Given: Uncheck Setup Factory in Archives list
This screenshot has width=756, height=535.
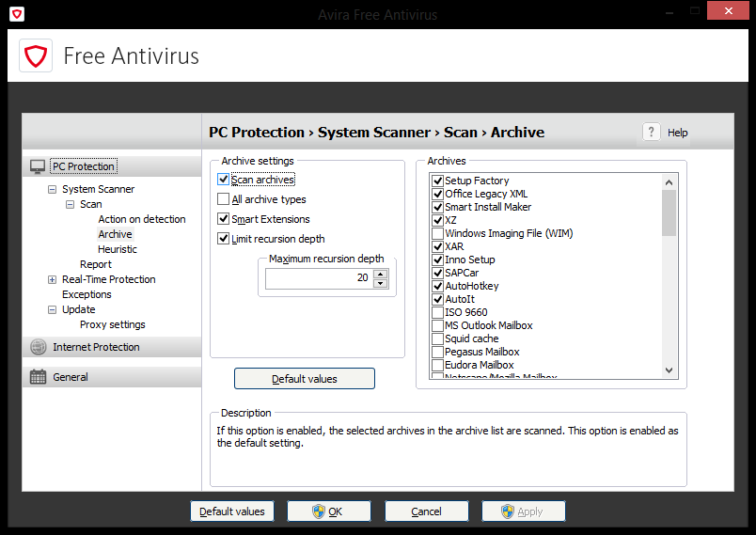Looking at the screenshot, I should coord(437,181).
